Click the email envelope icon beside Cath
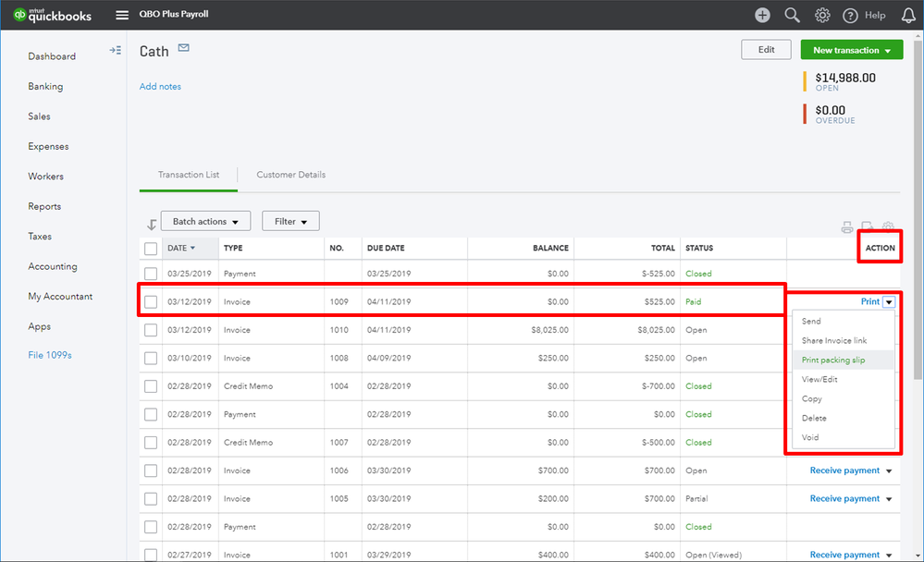This screenshot has width=924, height=562. [184, 48]
